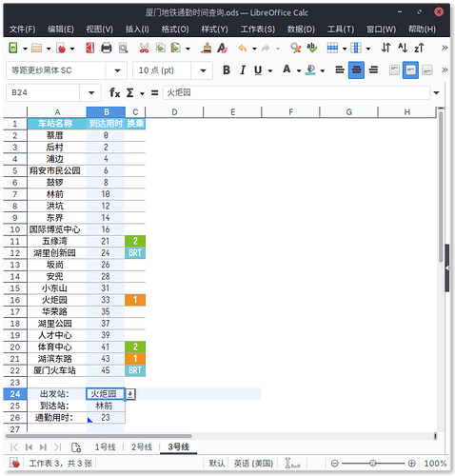Screen dimensions: 455x476
Task: Click the Redo arrow icon
Action: (266, 49)
